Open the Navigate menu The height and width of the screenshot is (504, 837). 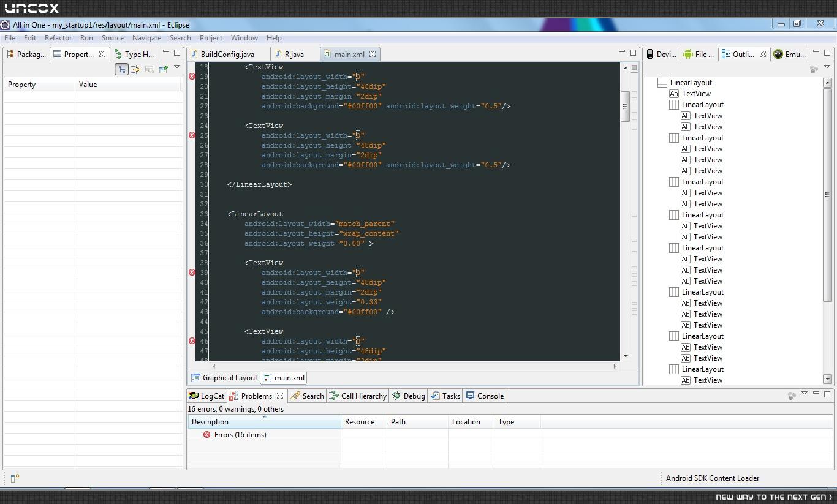(147, 37)
